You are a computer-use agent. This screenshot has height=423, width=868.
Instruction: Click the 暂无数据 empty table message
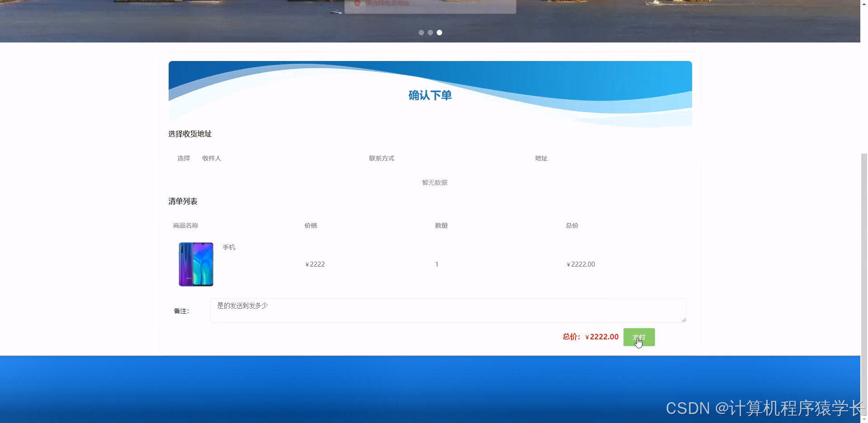pos(434,183)
